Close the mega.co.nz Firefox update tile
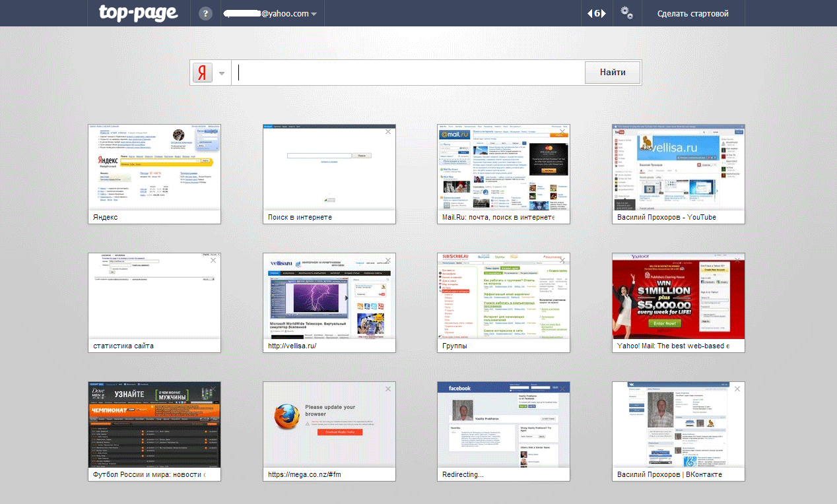837x504 pixels. point(388,389)
